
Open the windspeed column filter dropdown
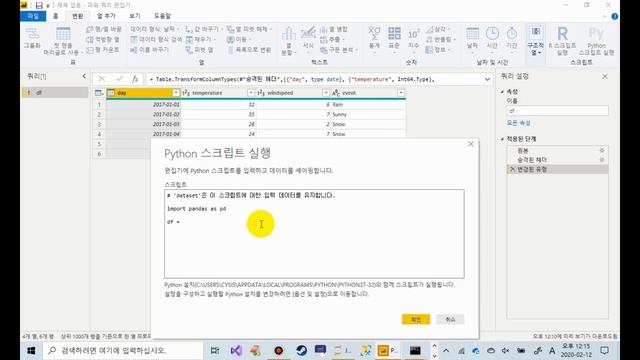click(326, 93)
